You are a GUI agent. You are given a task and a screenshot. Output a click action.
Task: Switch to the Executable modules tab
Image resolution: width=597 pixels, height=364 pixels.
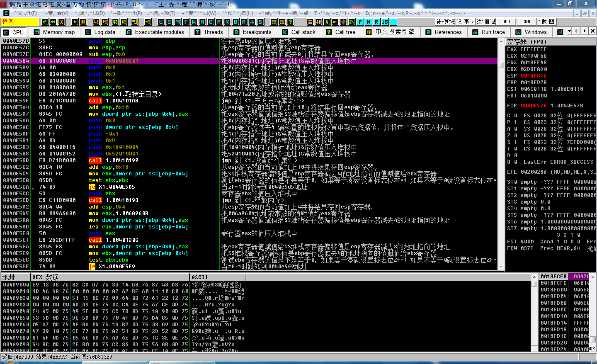pos(155,32)
